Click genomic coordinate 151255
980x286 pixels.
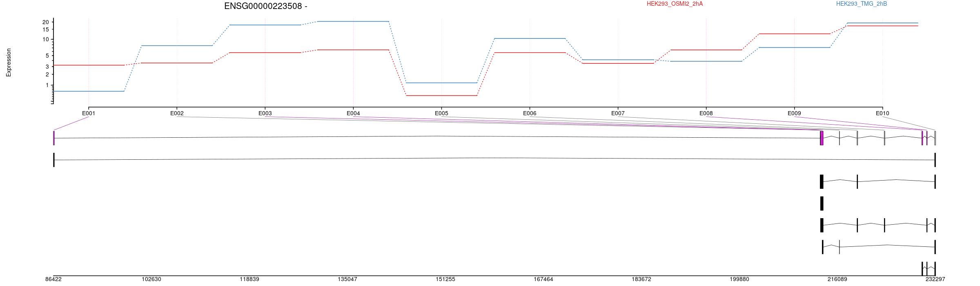(x=445, y=279)
